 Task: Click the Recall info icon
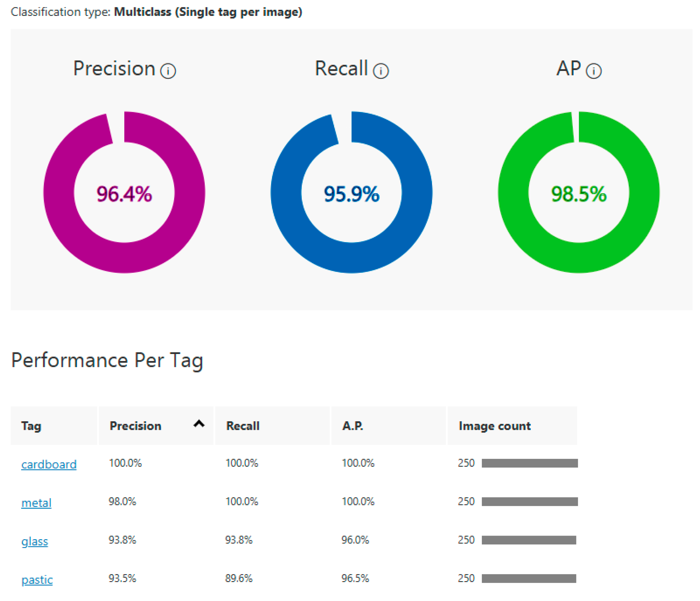coord(381,71)
